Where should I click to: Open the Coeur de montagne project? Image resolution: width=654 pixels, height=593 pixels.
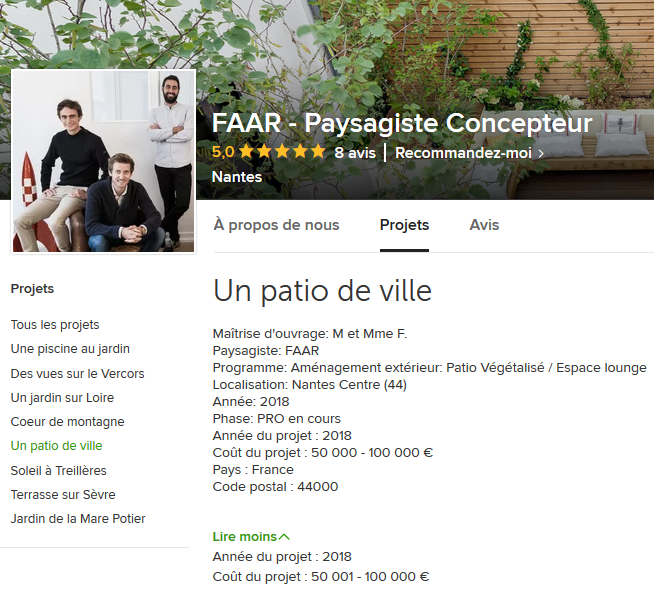pos(68,422)
